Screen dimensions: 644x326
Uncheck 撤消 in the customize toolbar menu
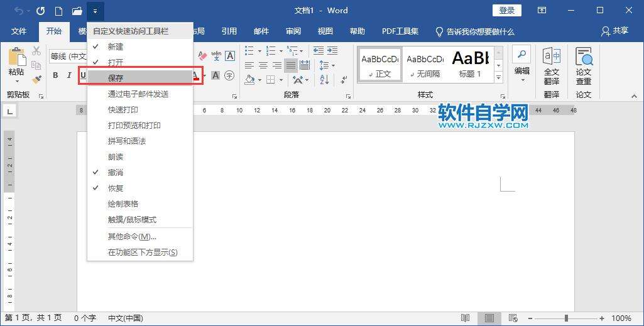pyautogui.click(x=115, y=172)
